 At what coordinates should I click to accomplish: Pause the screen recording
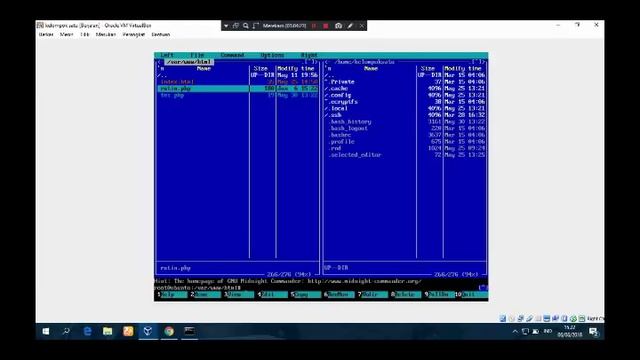point(314,26)
